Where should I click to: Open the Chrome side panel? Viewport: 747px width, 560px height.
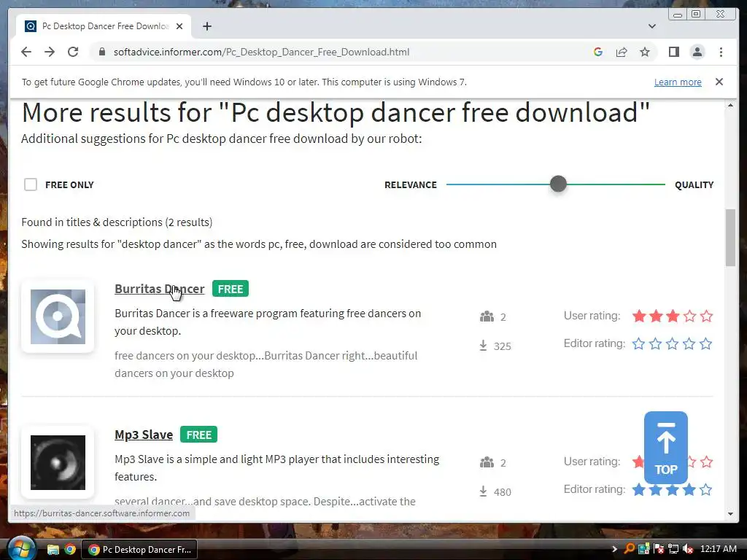click(673, 52)
